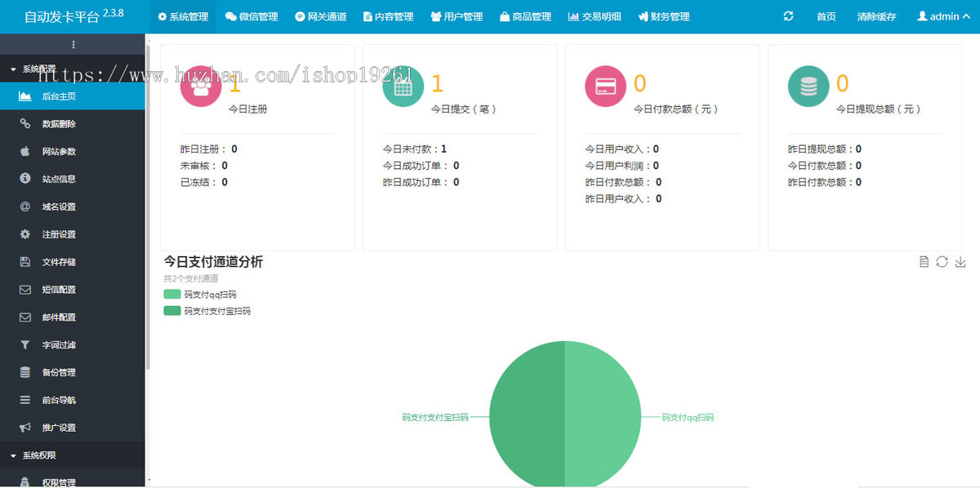
Task: Click the envelope icon beside 邮件配置
Action: tap(24, 317)
